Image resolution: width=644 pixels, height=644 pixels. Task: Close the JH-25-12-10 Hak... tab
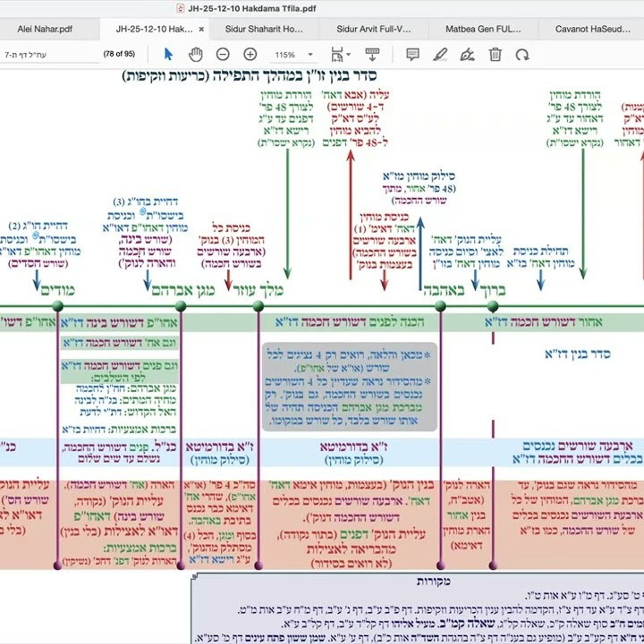[201, 29]
